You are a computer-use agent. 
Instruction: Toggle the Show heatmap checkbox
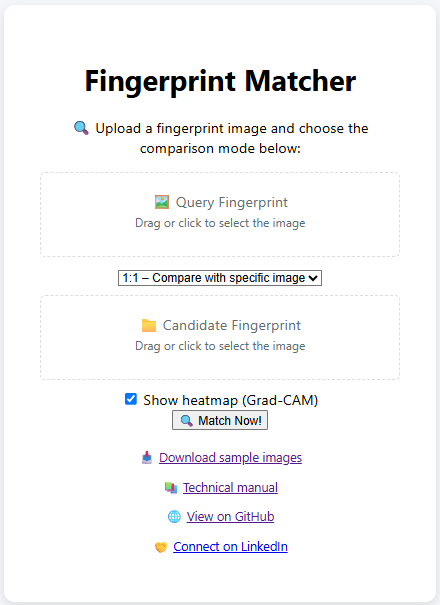point(131,399)
